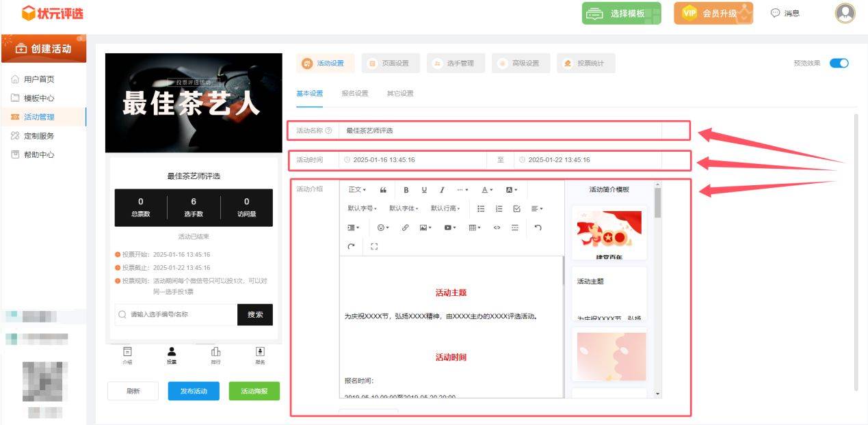This screenshot has height=425, width=868.
Task: Toggle underline formatting in the editor
Action: click(424, 190)
